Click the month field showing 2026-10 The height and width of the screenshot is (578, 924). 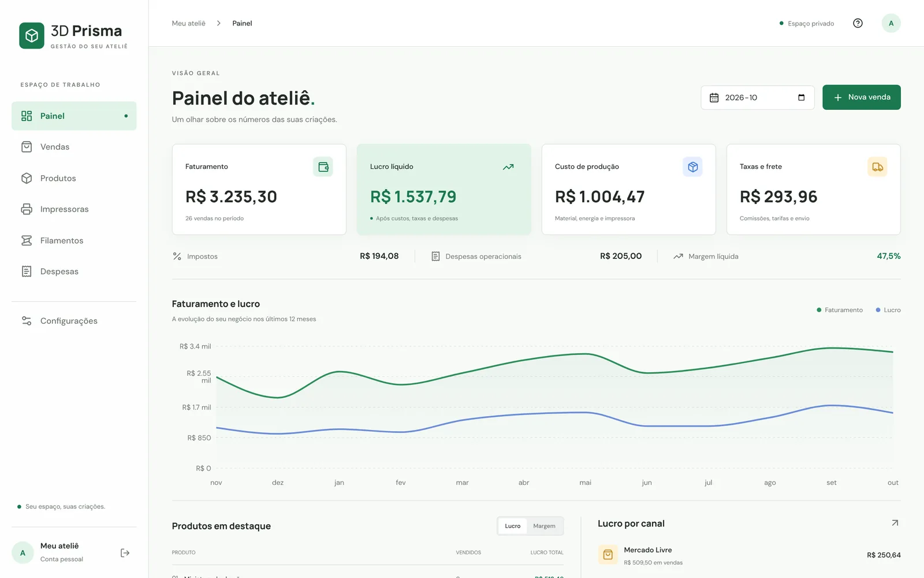[x=757, y=98]
